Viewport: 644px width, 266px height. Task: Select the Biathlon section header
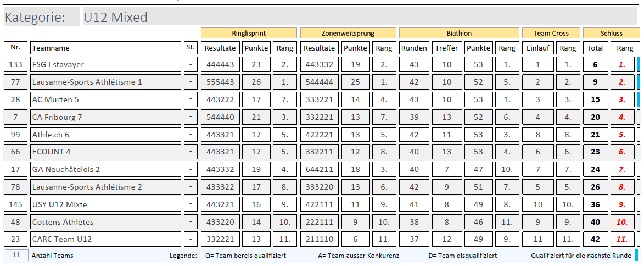[458, 33]
